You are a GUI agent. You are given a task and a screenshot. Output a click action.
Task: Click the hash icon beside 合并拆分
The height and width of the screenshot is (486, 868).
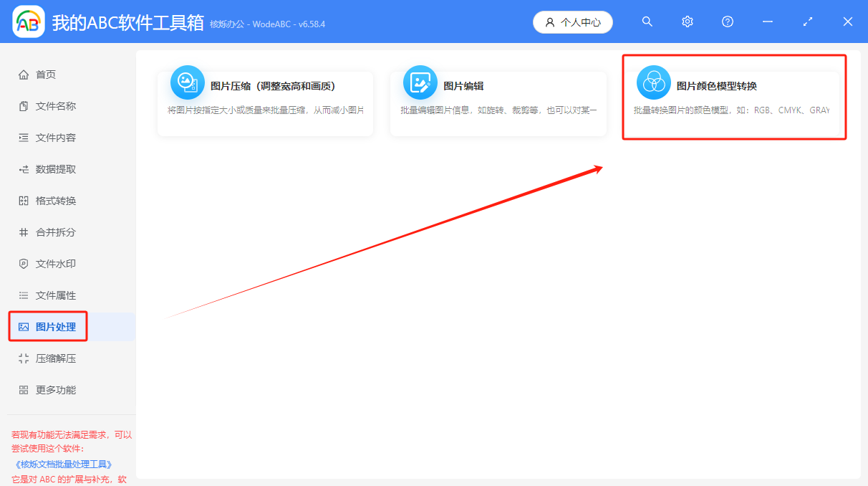24,232
